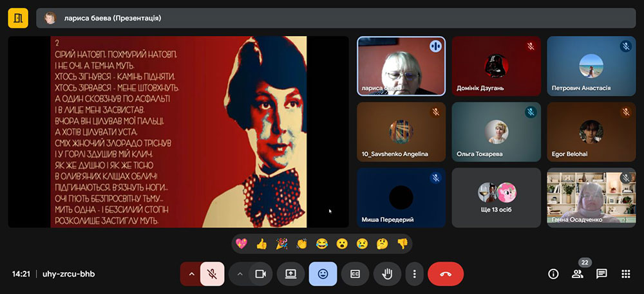Turn on closed captions
Viewport: 644px width, 294px height.
click(x=355, y=273)
